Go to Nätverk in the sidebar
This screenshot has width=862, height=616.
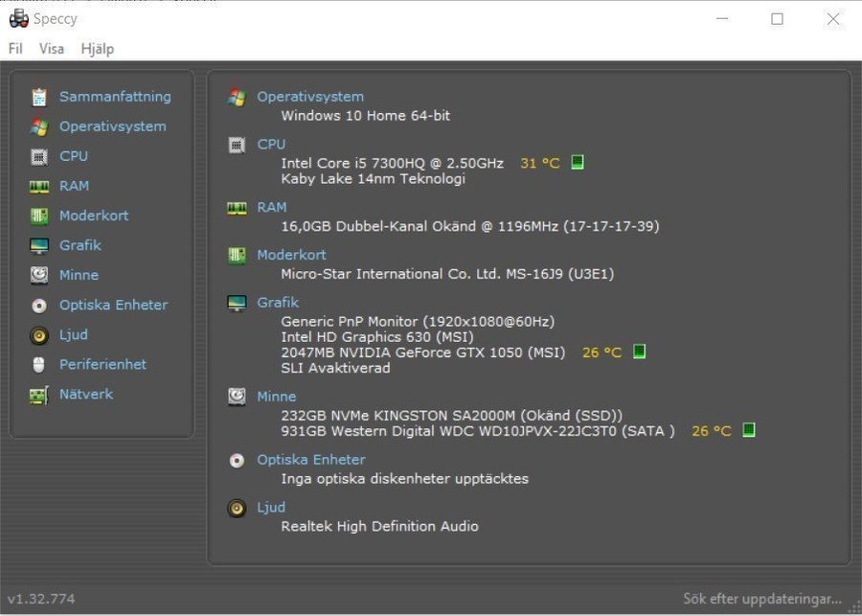tap(86, 395)
